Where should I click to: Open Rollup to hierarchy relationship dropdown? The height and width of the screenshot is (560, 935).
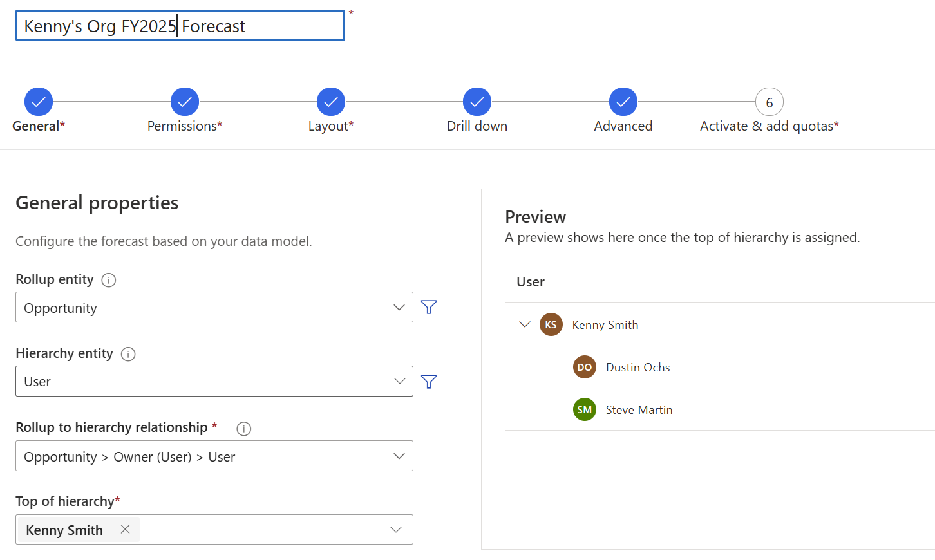(x=214, y=456)
